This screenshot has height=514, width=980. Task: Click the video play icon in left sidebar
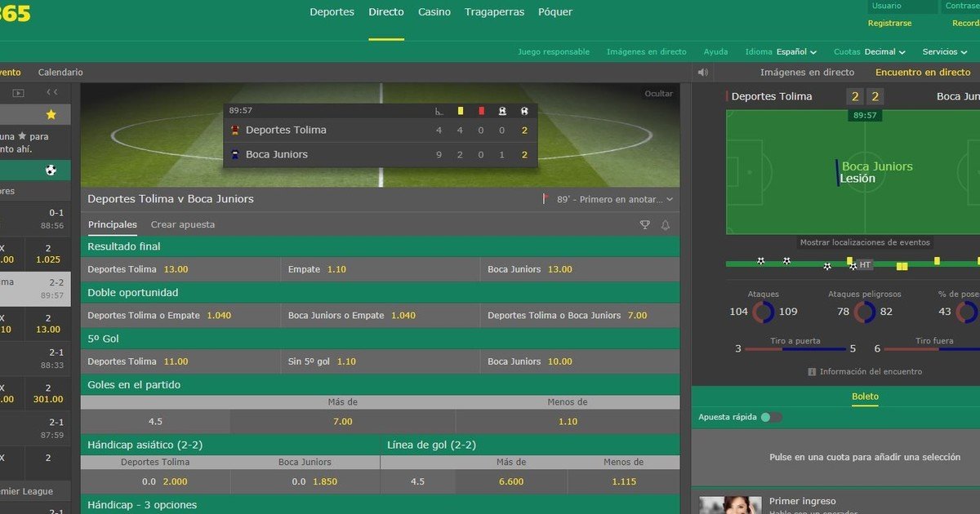[19, 93]
